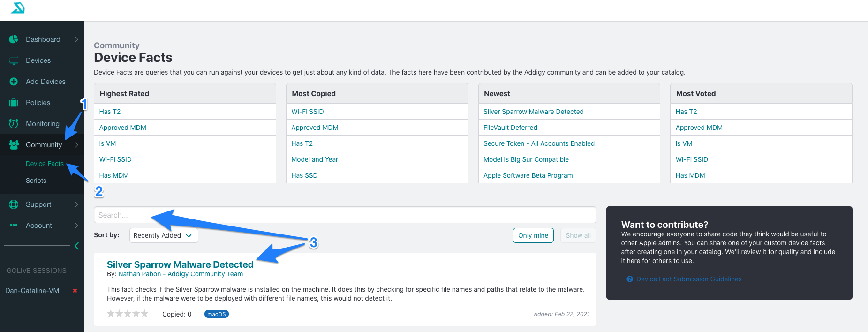Expand the Support menu chevron
This screenshot has height=332, width=868.
pos(76,204)
